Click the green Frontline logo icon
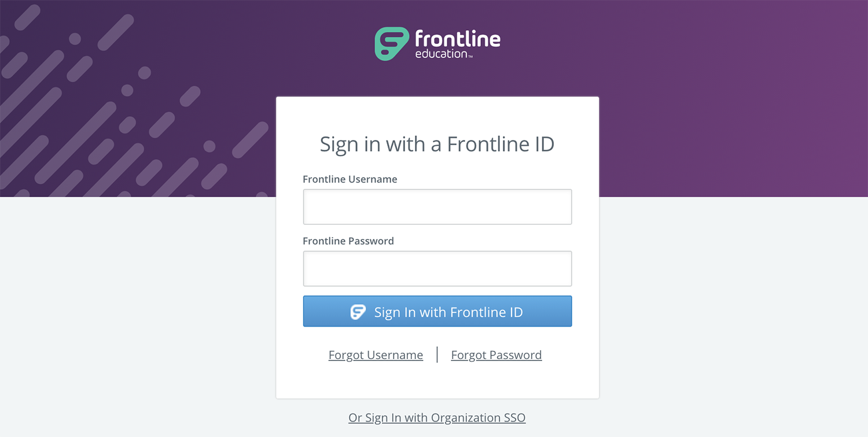The width and height of the screenshot is (868, 437). pos(392,44)
